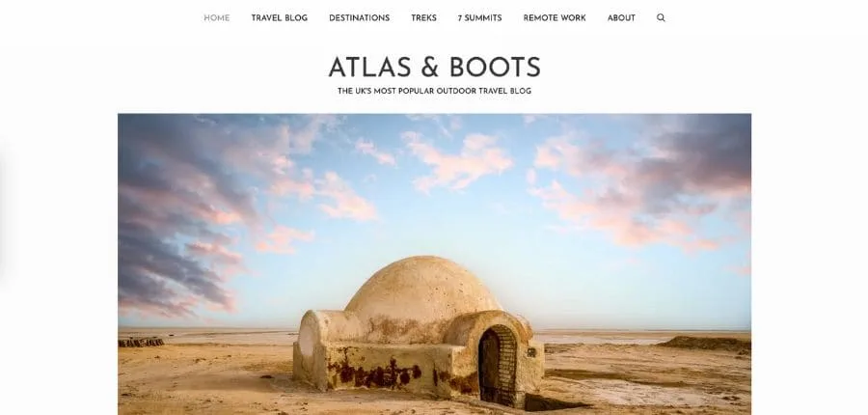This screenshot has width=868, height=415.
Task: Go to the HOME menu item
Action: click(x=216, y=17)
